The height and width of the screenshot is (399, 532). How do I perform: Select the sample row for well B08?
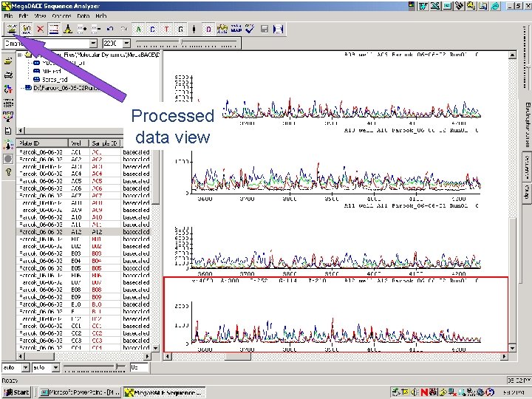click(x=83, y=290)
